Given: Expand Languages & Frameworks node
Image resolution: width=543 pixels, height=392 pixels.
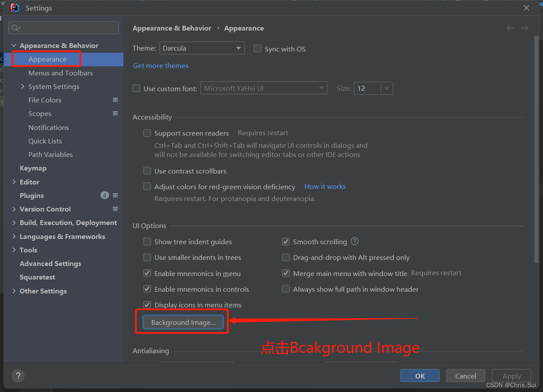Looking at the screenshot, I should click(x=14, y=236).
